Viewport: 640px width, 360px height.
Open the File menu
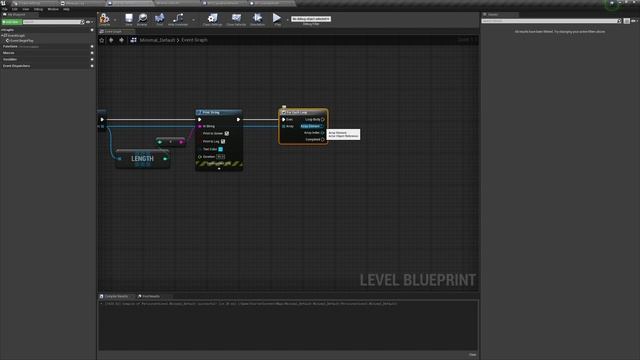[x=5, y=9]
